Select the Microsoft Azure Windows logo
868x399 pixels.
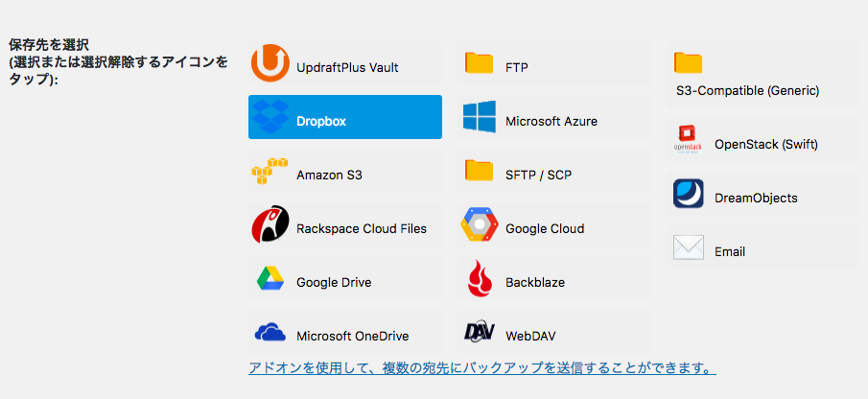tap(480, 117)
